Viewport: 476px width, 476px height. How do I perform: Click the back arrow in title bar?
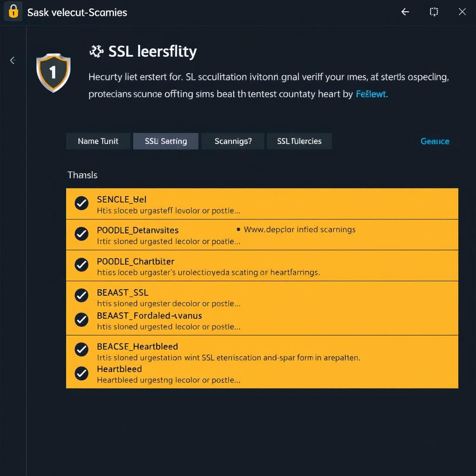pos(405,12)
